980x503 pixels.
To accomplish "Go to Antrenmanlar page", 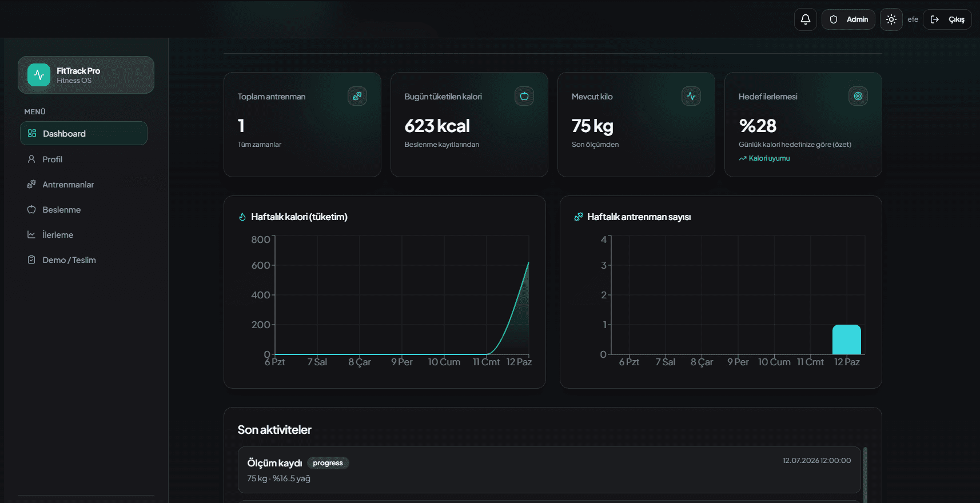I will [x=83, y=184].
